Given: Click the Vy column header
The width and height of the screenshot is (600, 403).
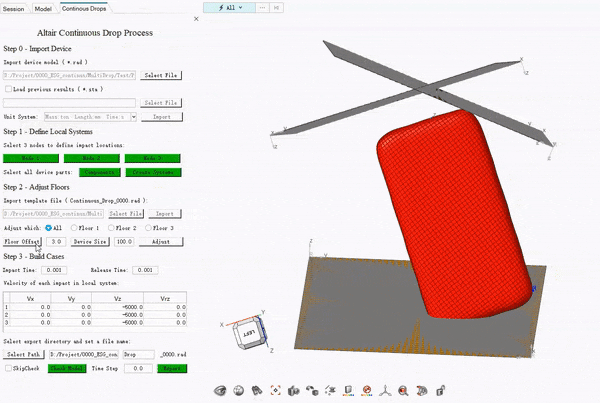Looking at the screenshot, I should [71, 298].
